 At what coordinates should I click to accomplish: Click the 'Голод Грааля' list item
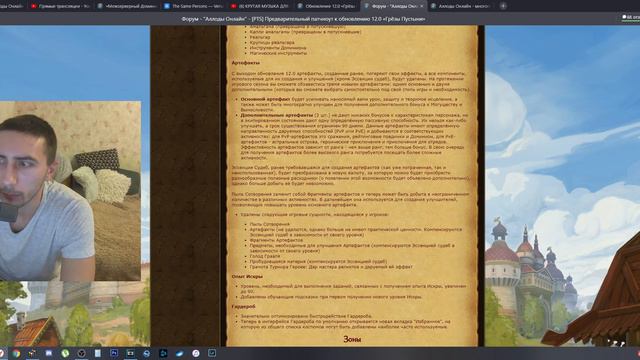click(x=265, y=256)
